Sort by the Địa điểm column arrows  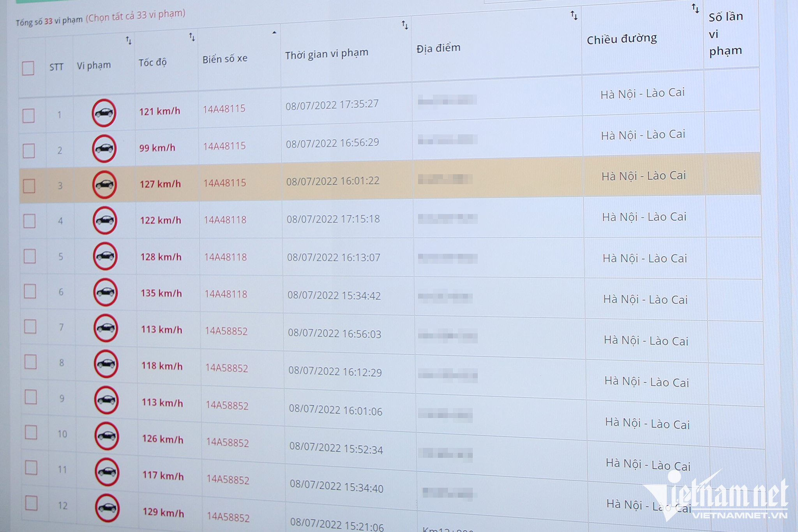(574, 16)
